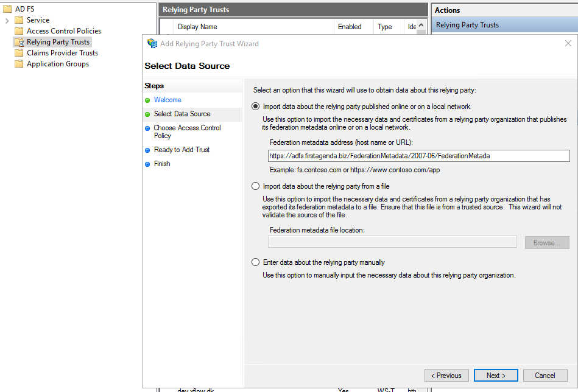Sort by the Type column header
Image resolution: width=578 pixels, height=392 pixels.
[389, 27]
